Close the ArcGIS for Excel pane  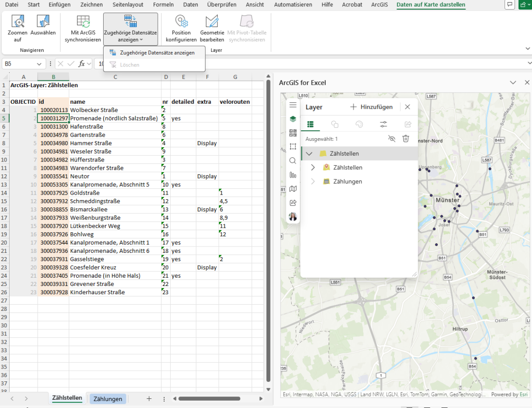coord(527,83)
